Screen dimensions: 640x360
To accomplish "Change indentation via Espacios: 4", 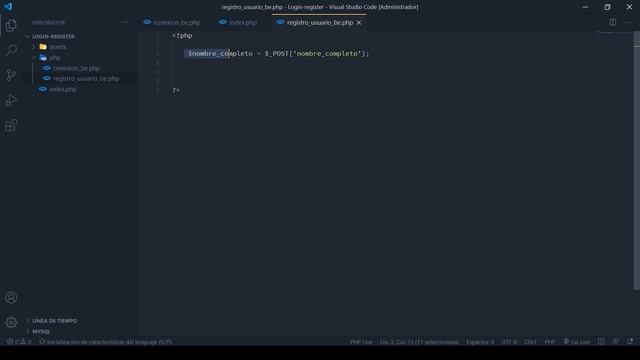I will point(480,342).
